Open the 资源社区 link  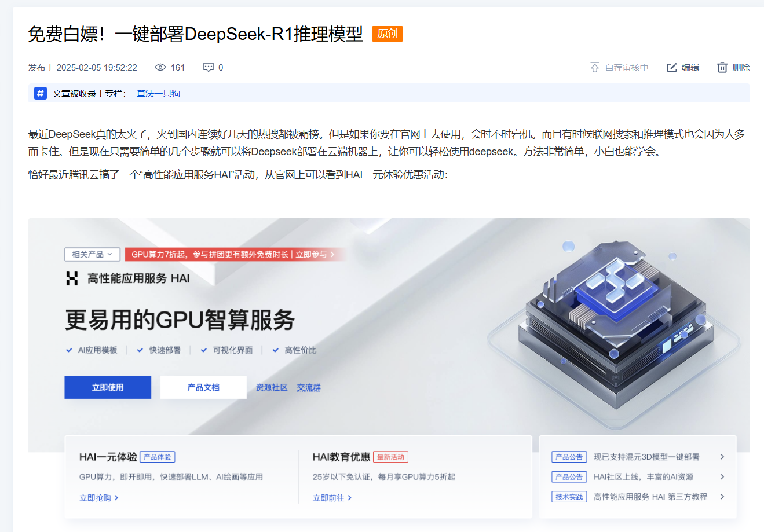pos(272,387)
